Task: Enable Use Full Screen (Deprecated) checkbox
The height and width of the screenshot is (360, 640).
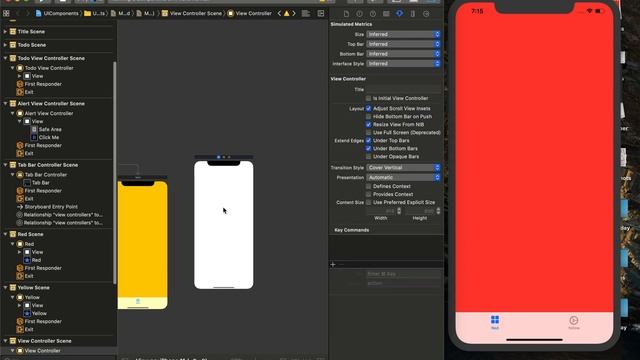Action: pyautogui.click(x=369, y=133)
